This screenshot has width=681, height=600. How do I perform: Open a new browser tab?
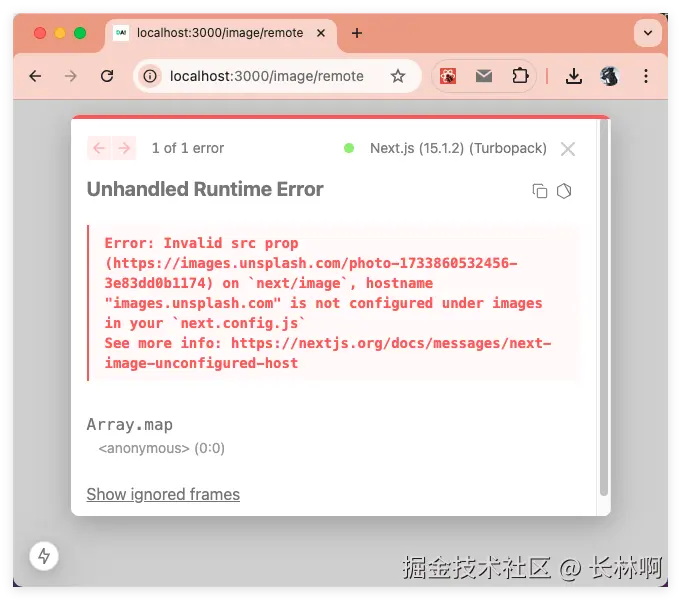pyautogui.click(x=357, y=33)
